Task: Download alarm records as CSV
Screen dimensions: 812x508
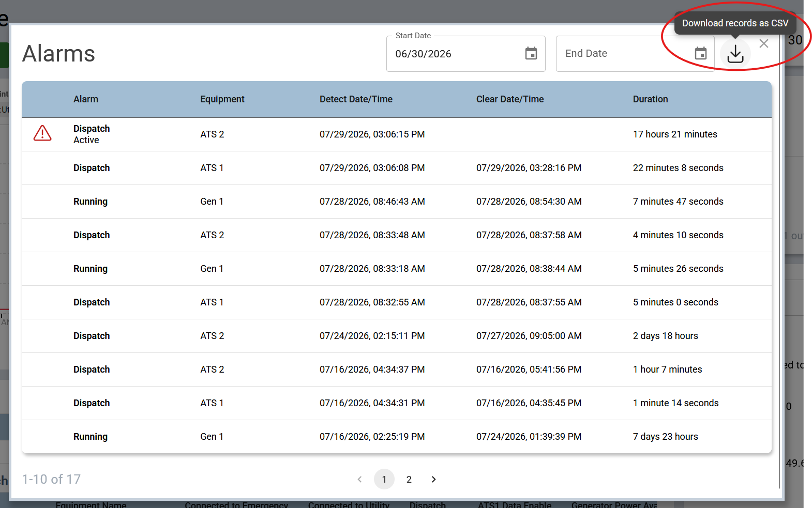Action: click(735, 54)
